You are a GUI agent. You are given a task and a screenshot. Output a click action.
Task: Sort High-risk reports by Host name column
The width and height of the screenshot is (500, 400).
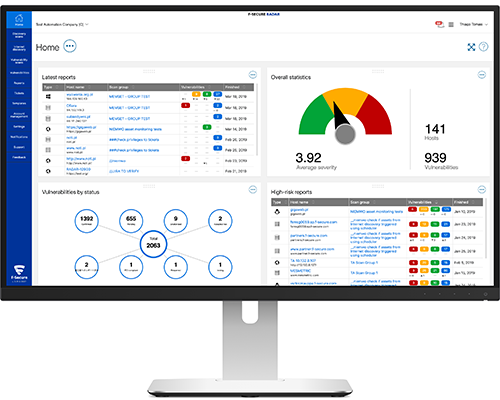pos(319,202)
